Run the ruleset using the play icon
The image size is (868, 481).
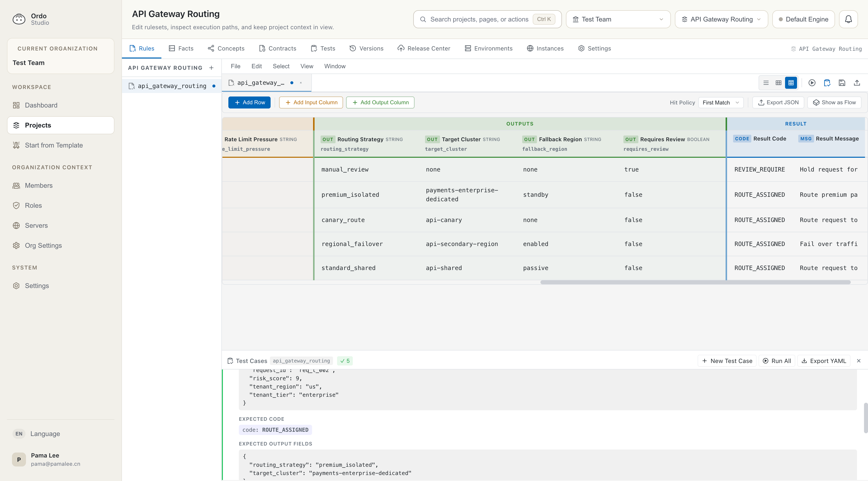point(812,82)
